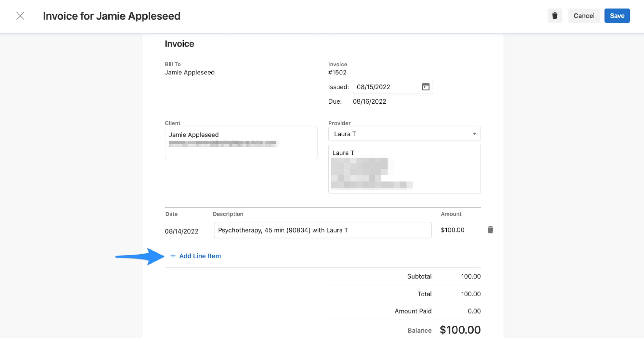644x338 pixels.
Task: Click the Balance amount $100.00
Action: point(460,330)
